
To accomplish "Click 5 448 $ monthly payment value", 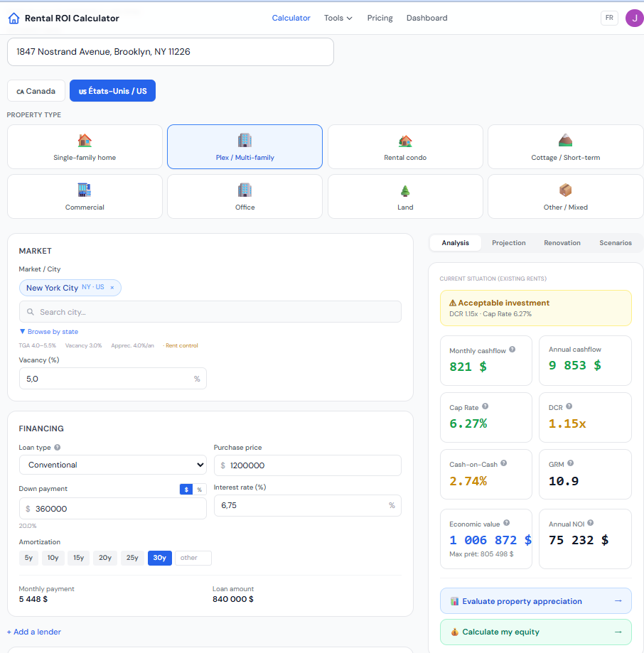I will pyautogui.click(x=33, y=599).
